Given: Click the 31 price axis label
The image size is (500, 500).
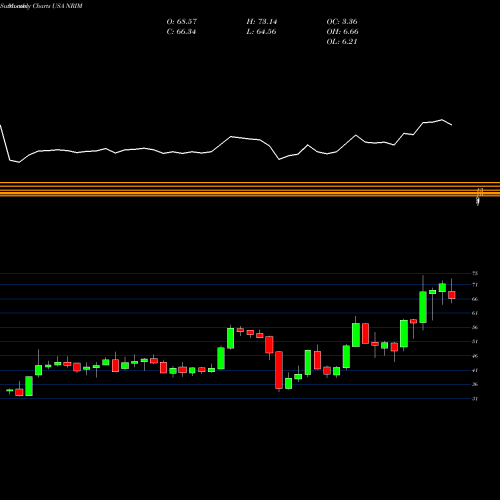Looking at the screenshot, I should [475, 398].
